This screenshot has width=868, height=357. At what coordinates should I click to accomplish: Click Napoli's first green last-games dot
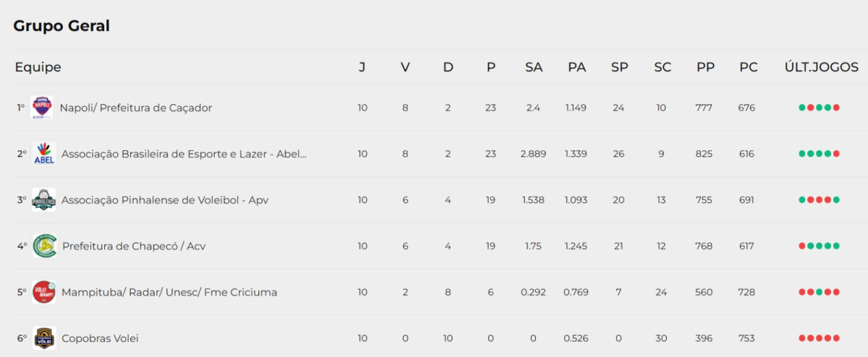click(x=802, y=108)
